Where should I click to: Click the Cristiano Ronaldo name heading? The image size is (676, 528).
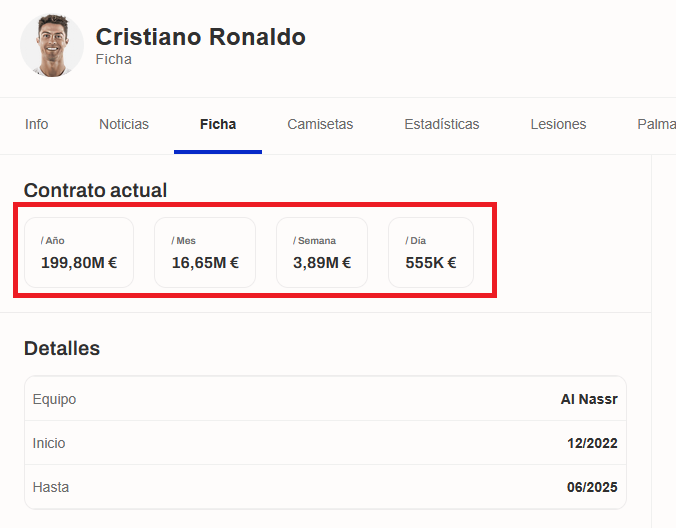200,37
